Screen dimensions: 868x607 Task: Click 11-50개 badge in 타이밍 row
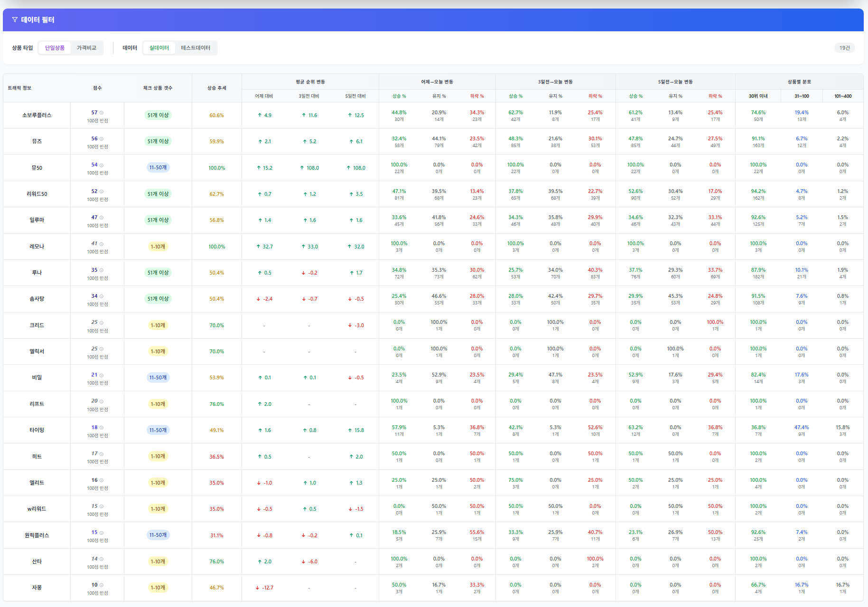(x=158, y=430)
